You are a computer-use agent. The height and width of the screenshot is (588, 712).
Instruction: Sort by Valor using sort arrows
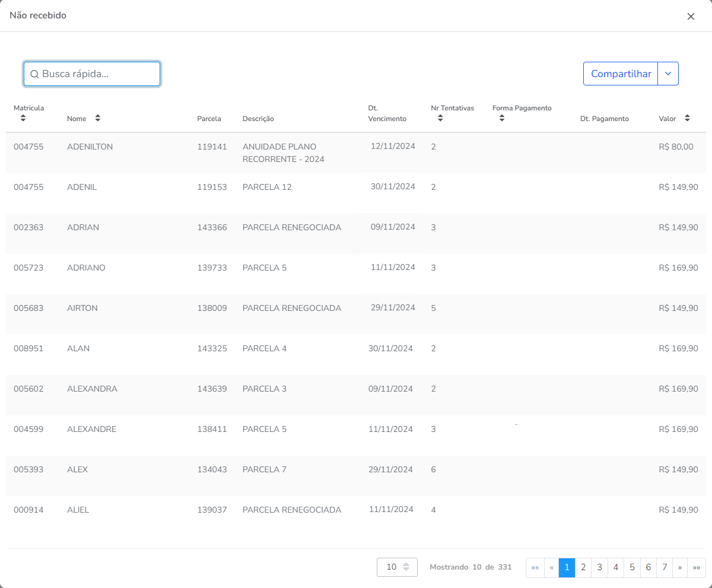point(687,118)
